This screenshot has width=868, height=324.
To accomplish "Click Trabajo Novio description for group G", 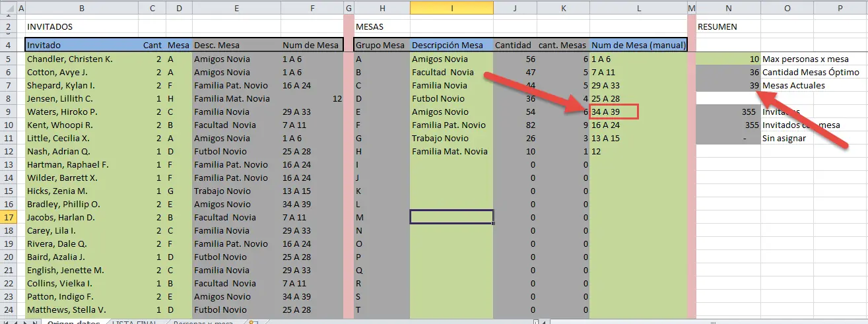I will coord(451,138).
